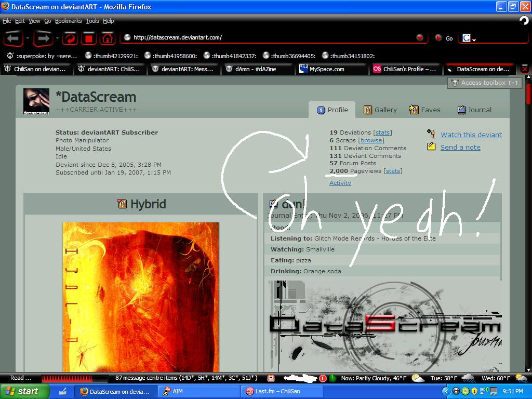
Task: Go to the Home page
Action: [108, 38]
